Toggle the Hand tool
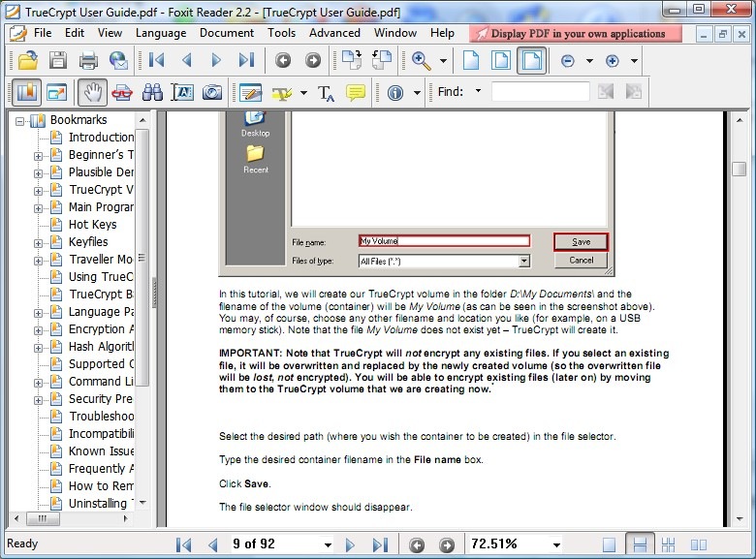756x559 pixels. (93, 92)
